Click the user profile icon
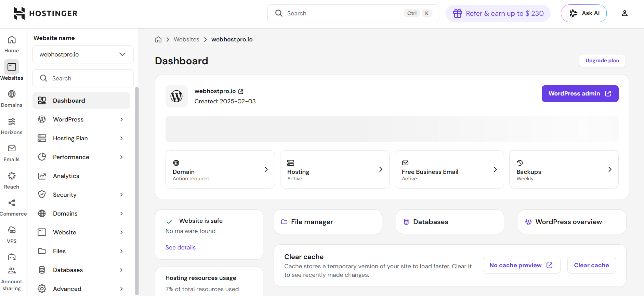 [x=625, y=13]
